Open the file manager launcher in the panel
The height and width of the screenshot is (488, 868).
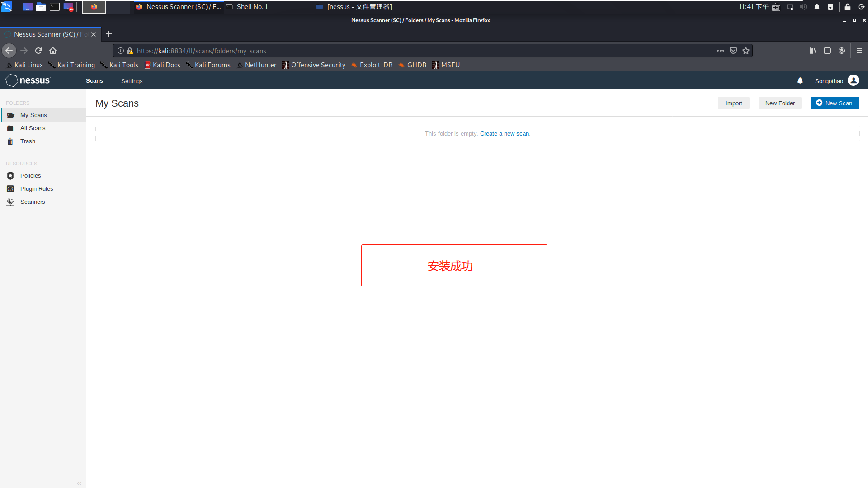[41, 7]
